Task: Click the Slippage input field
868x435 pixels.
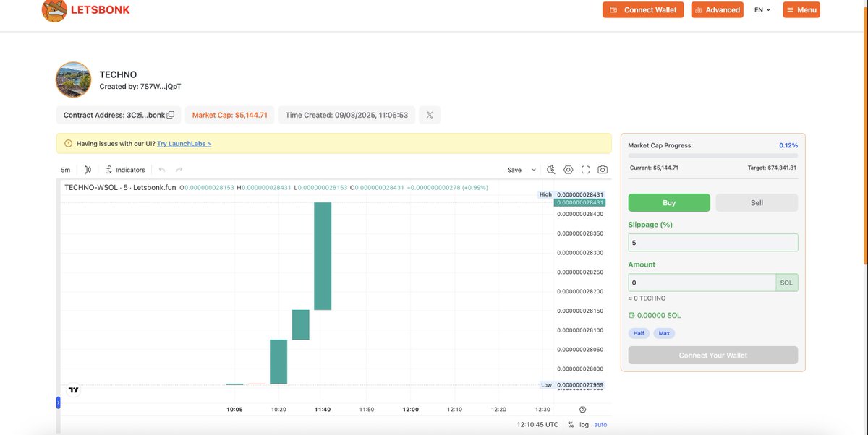Action: click(x=713, y=243)
